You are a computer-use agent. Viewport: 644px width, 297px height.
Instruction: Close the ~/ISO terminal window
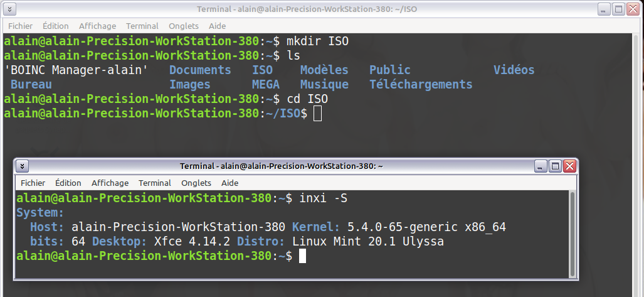[x=633, y=9]
